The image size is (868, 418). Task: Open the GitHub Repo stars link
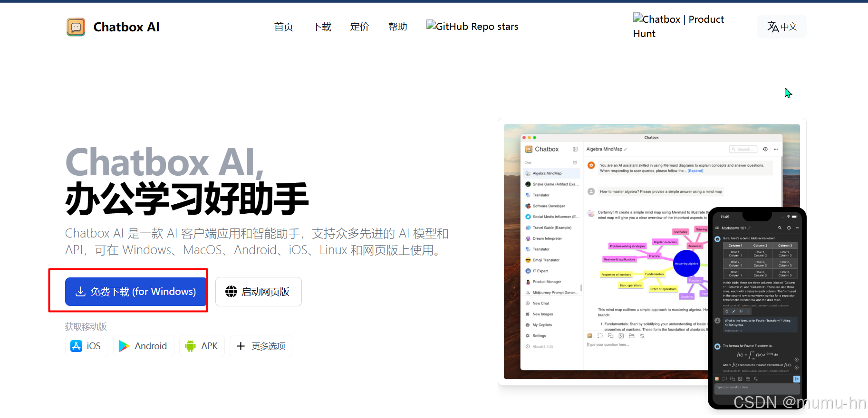click(473, 26)
